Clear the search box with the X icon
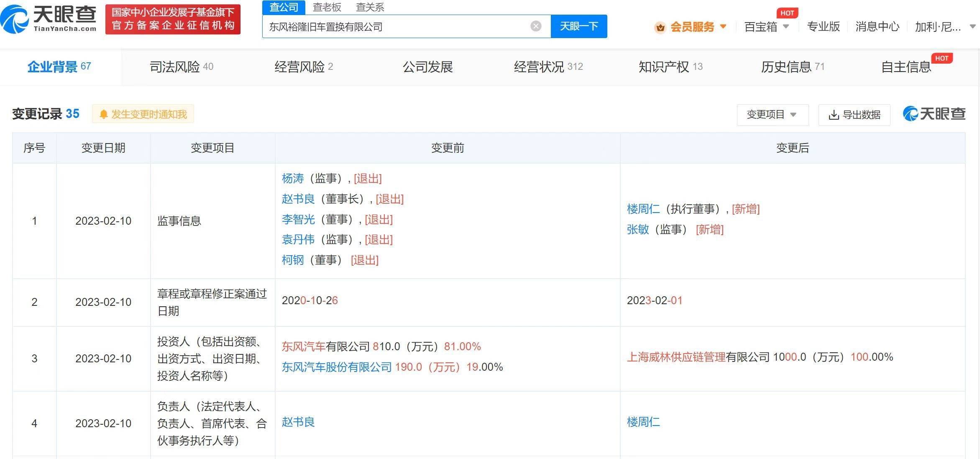980x459 pixels. click(536, 26)
